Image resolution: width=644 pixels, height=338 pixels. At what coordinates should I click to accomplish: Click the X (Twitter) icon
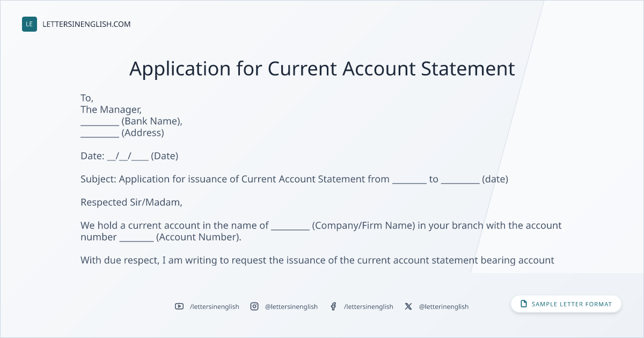[x=408, y=306]
